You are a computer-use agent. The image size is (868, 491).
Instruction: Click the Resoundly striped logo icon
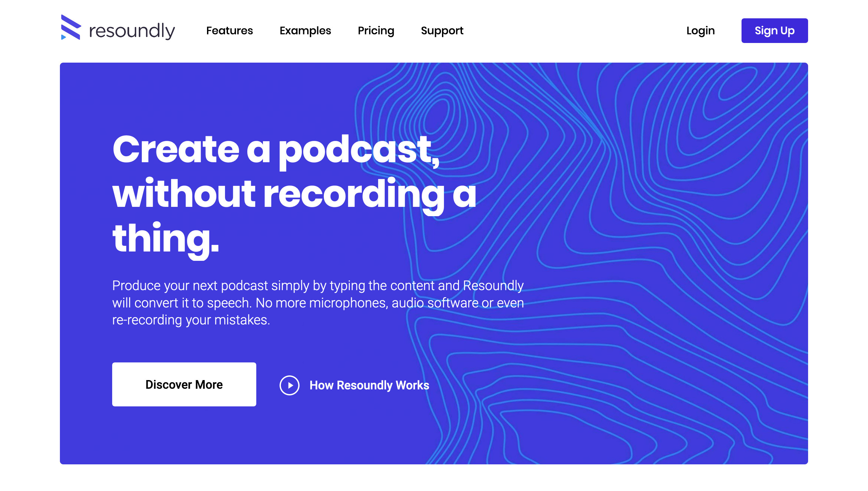point(71,27)
